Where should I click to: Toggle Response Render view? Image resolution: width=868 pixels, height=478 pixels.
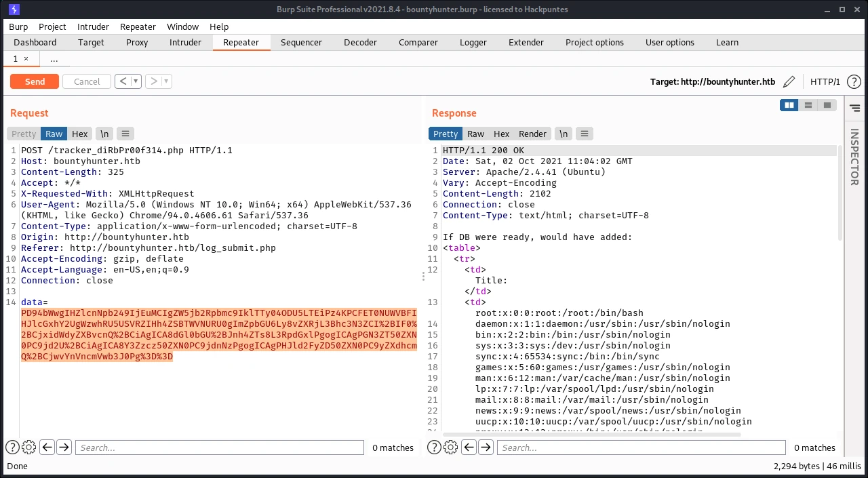coord(533,134)
